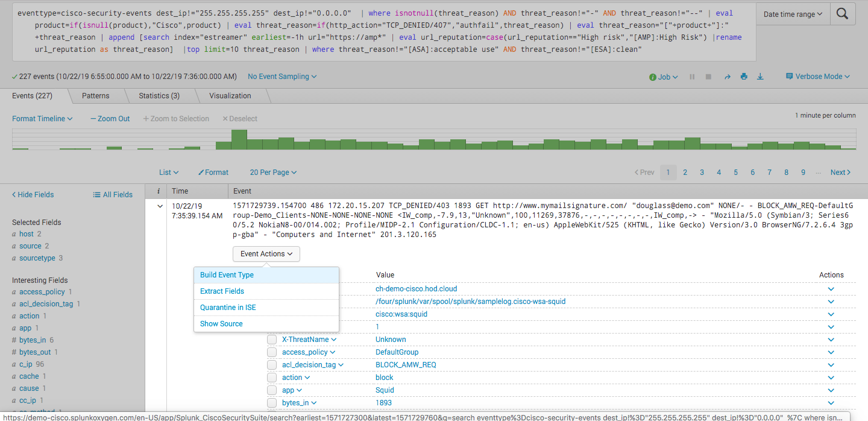Tick the bytes_in field checkbox in the event table
This screenshot has height=421, width=868.
[272, 403]
